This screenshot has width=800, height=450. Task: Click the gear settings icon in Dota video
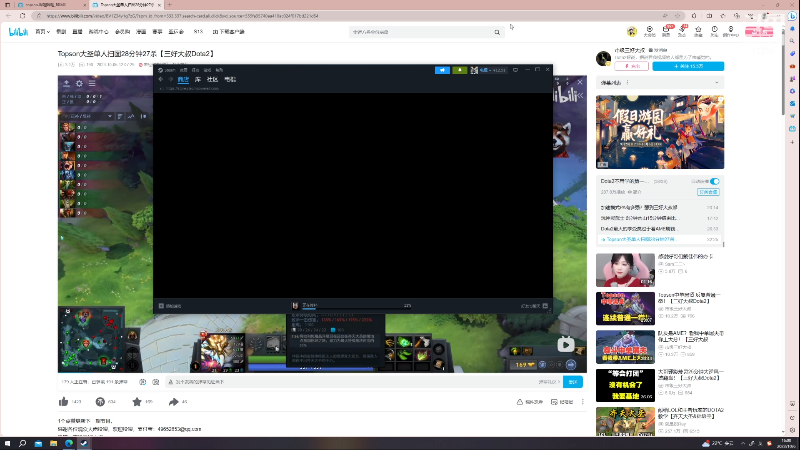[x=79, y=83]
